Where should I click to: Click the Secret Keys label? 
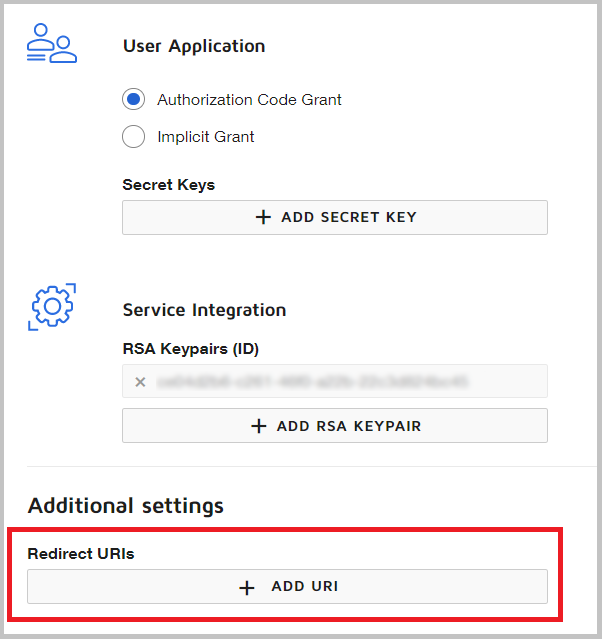(168, 184)
